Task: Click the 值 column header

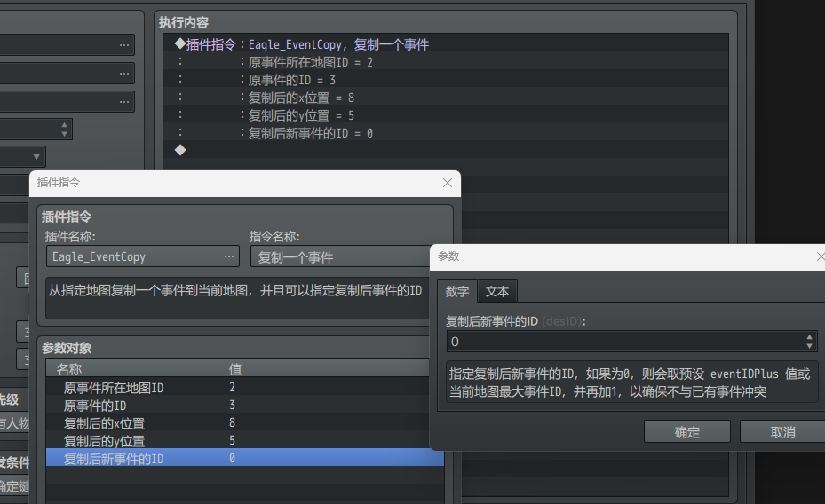Action: [x=326, y=368]
